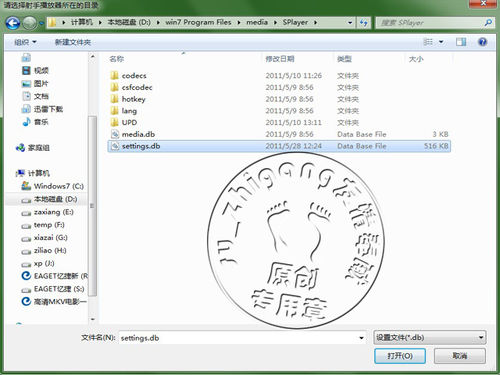Image resolution: width=500 pixels, height=375 pixels.
Task: Open EAGET忆捷 (S:) drive
Action: pyautogui.click(x=53, y=289)
